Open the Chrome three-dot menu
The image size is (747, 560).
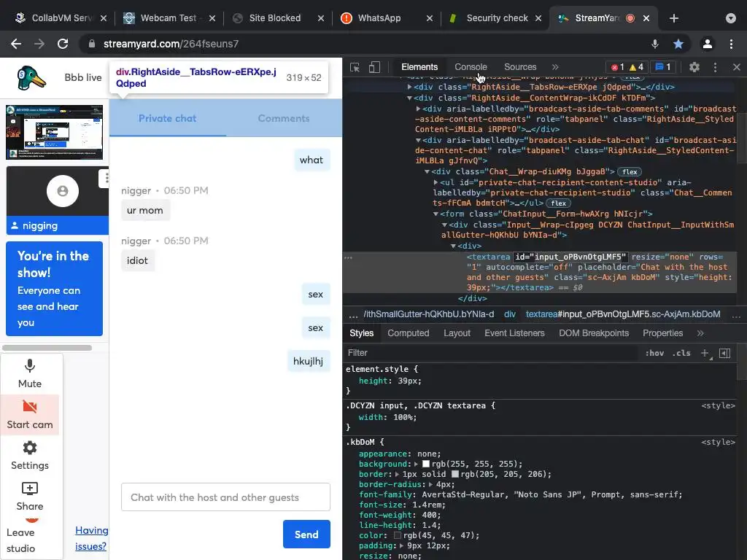(731, 44)
